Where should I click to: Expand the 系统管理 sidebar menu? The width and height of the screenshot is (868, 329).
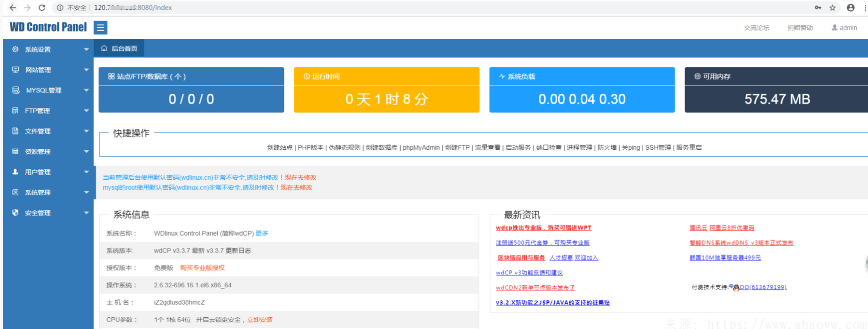(38, 193)
